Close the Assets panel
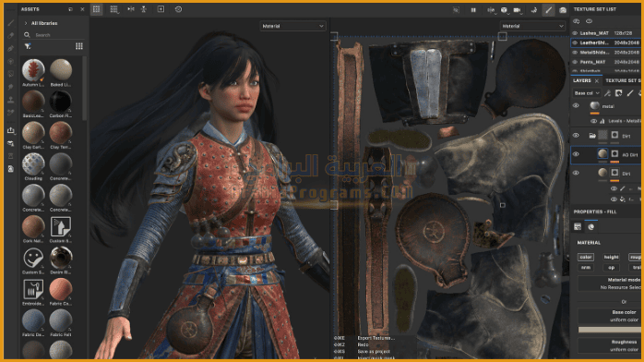This screenshot has height=362, width=644. [82, 9]
